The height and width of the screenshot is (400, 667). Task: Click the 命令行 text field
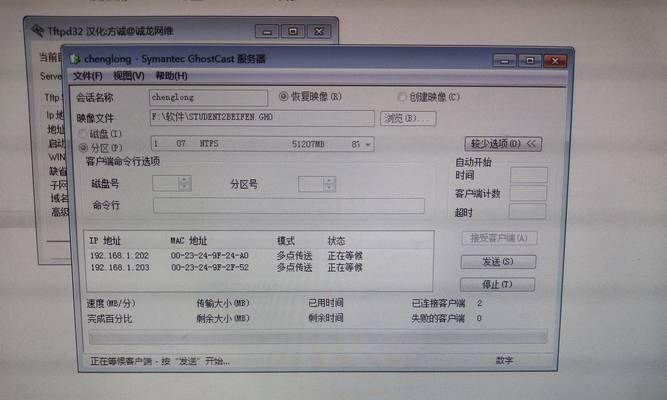coord(288,206)
